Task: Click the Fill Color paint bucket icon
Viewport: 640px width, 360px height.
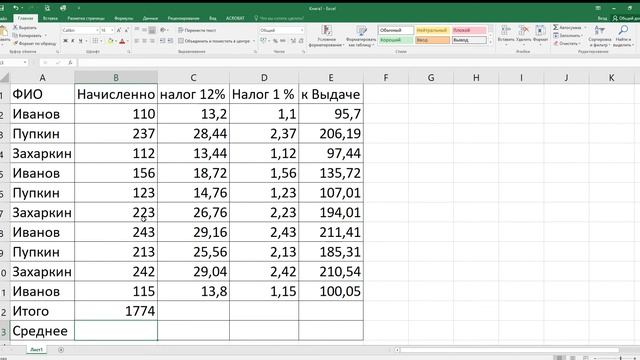Action: pos(110,41)
